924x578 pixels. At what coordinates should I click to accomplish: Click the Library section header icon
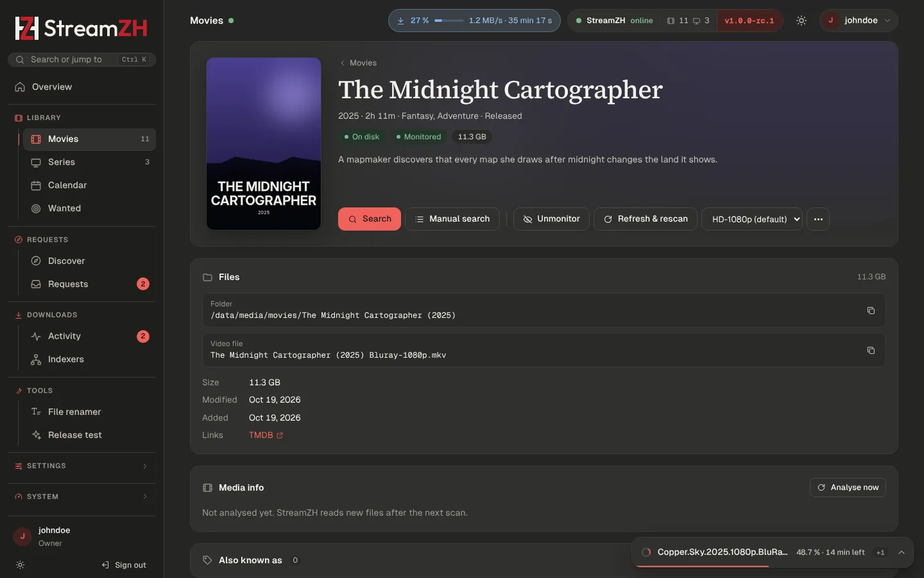(19, 118)
